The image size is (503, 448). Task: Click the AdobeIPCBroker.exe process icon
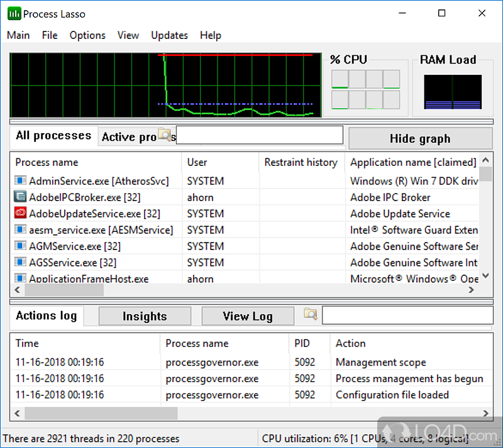20,197
